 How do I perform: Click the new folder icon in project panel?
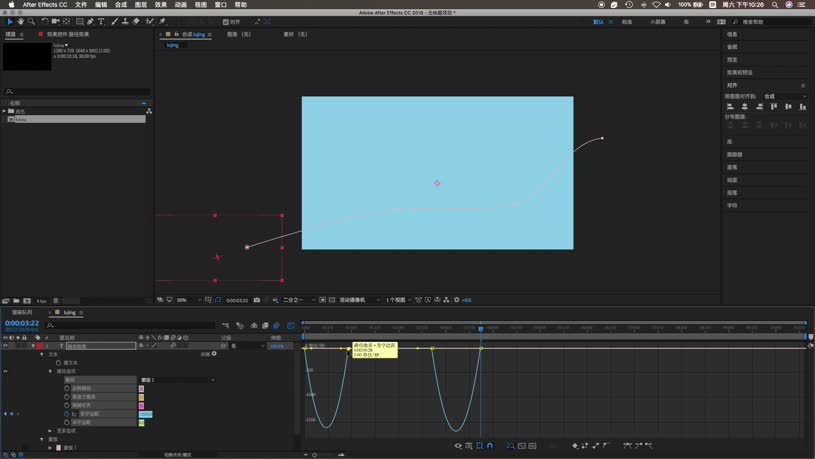click(17, 300)
